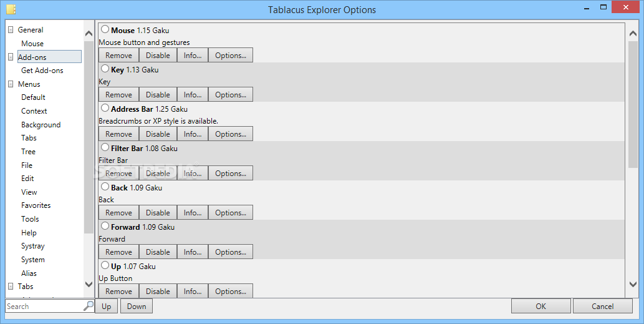Image resolution: width=644 pixels, height=324 pixels.
Task: Confirm settings with OK
Action: coord(541,306)
